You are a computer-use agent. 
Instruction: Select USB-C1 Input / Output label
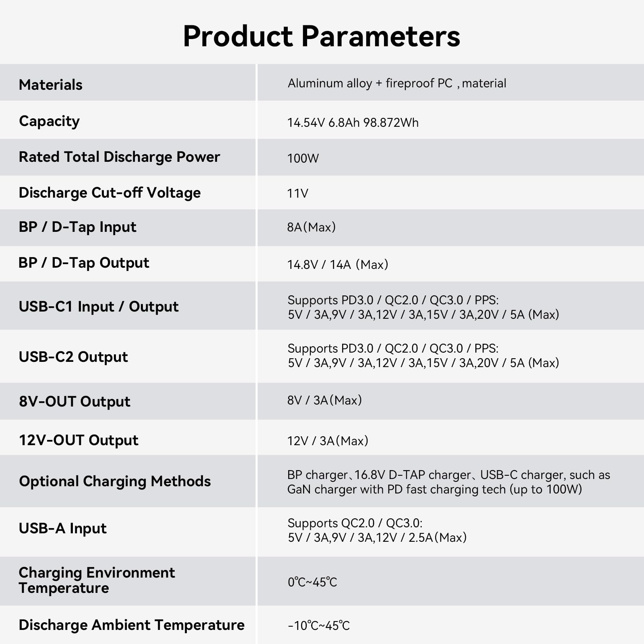99,307
